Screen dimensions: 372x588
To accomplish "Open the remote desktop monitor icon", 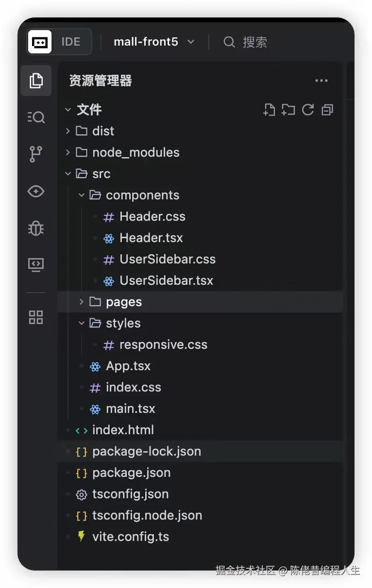I will pyautogui.click(x=36, y=264).
